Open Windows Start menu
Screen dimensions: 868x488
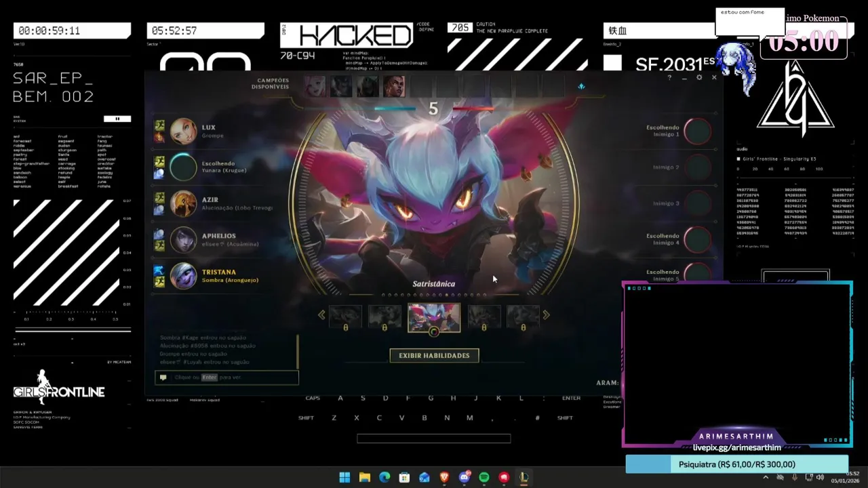[344, 477]
